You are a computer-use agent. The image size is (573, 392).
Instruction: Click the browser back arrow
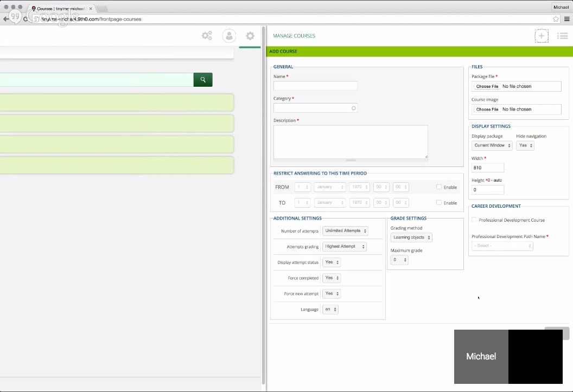point(6,19)
